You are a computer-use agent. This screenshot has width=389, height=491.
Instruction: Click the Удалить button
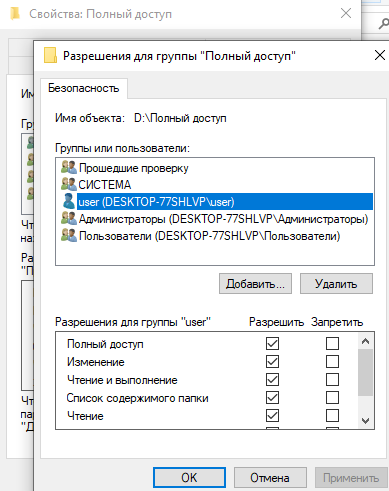[336, 284]
